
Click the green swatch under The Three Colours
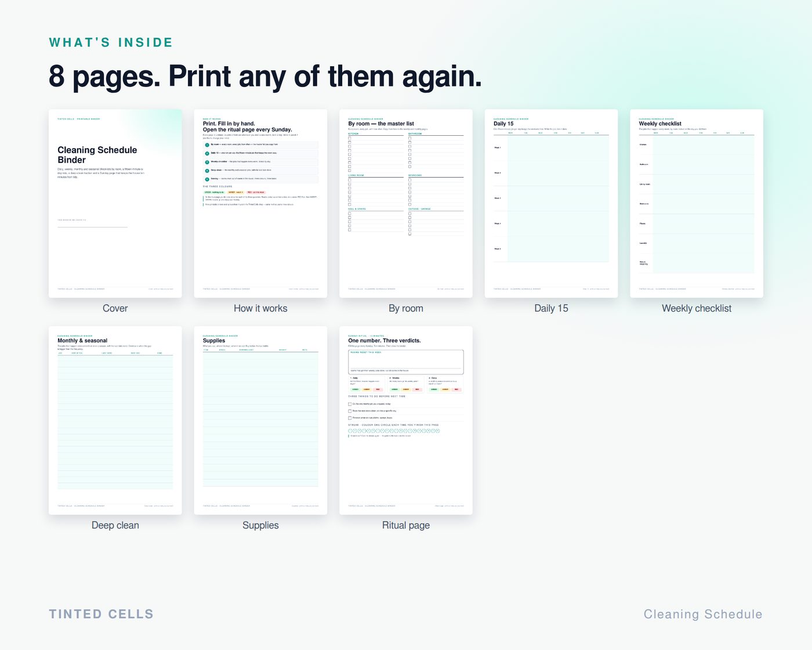(214, 192)
